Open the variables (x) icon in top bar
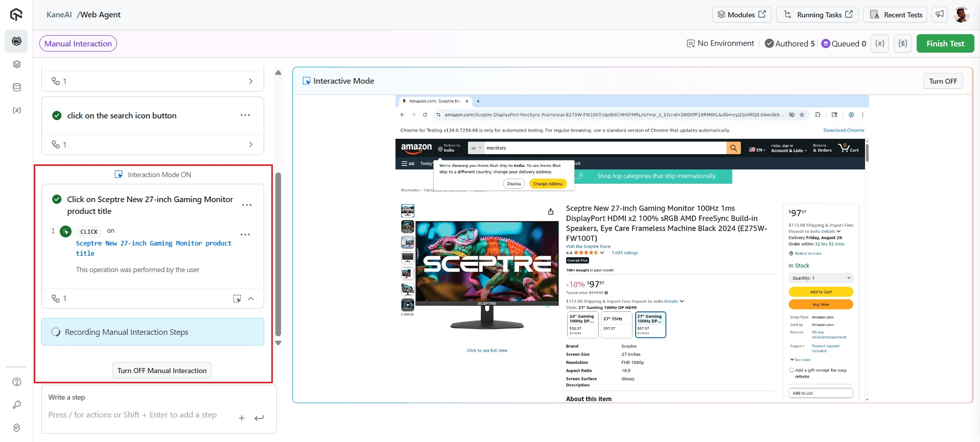The image size is (980, 442). [880, 43]
